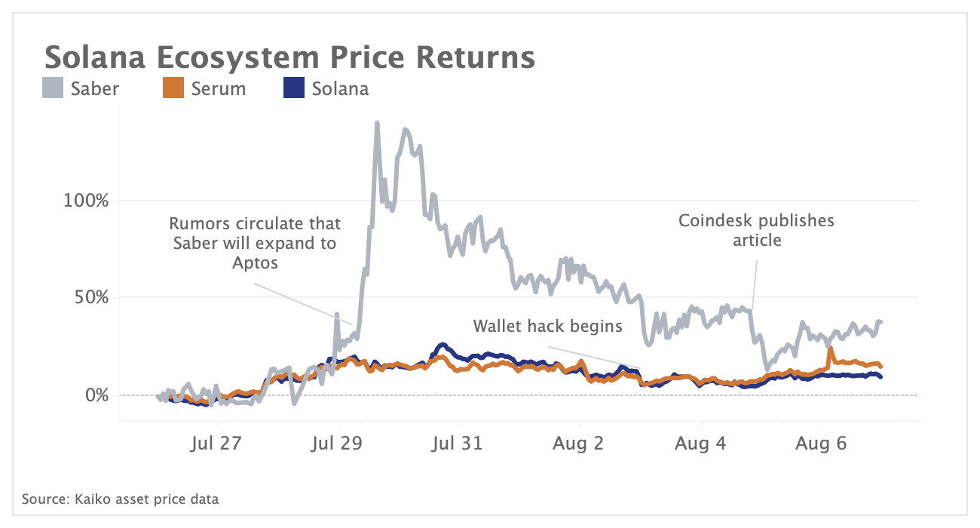Click the Aug 6 date label
Screen dimensions: 980x528
[821, 444]
